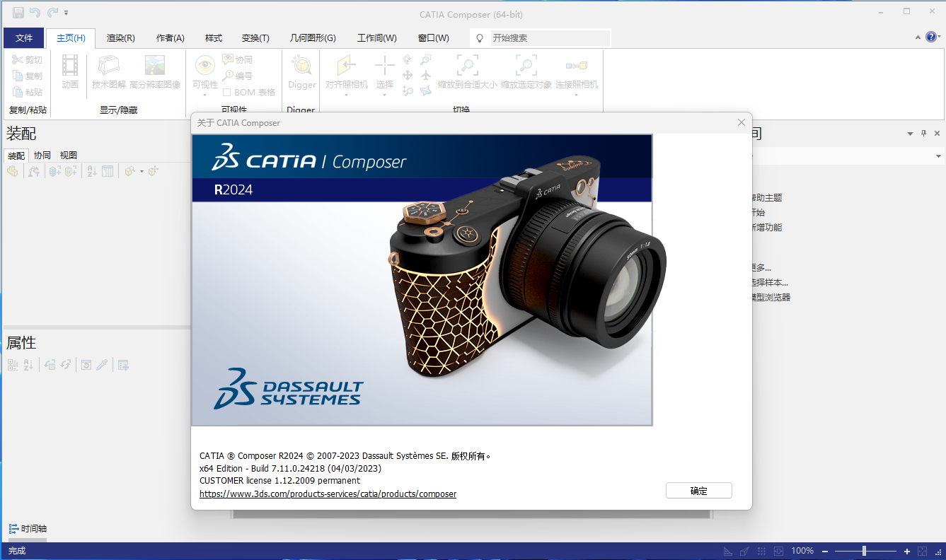This screenshot has height=560, width=946.
Task: Toggle the pin on the right panel
Action: [x=923, y=134]
